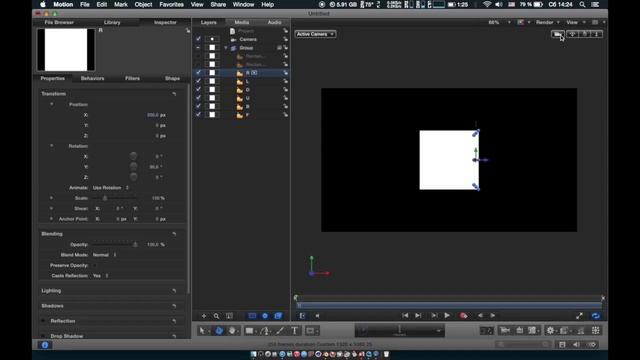This screenshot has height=360, width=640.
Task: Select the Text tool
Action: tap(294, 331)
